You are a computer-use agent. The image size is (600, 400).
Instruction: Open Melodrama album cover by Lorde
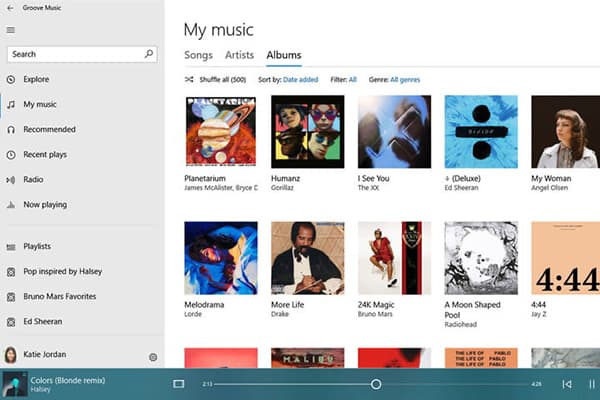click(221, 258)
